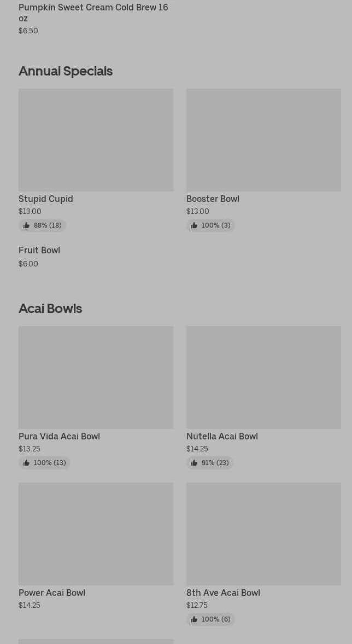Click the Annual Specials section heading
Viewport: 352px width, 644px height.
(66, 71)
